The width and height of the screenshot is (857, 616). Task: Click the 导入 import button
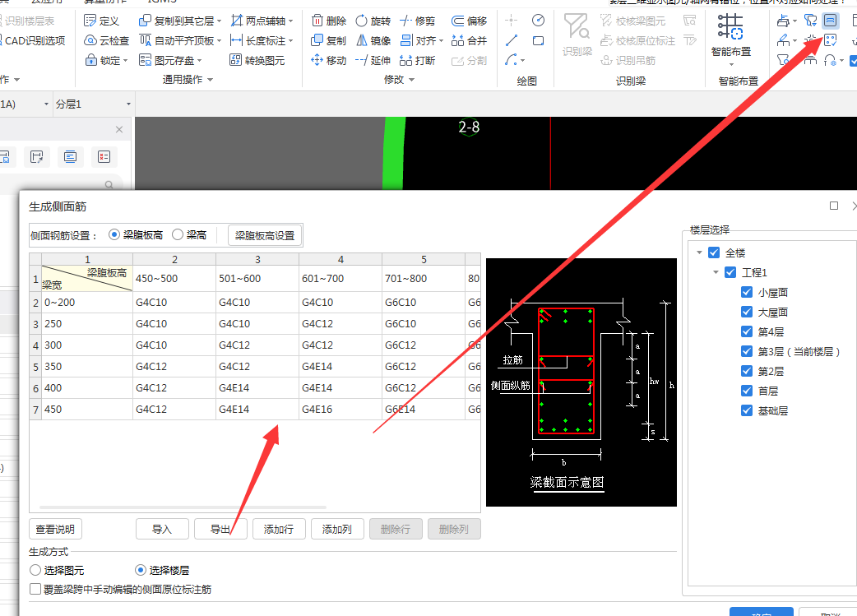(162, 529)
